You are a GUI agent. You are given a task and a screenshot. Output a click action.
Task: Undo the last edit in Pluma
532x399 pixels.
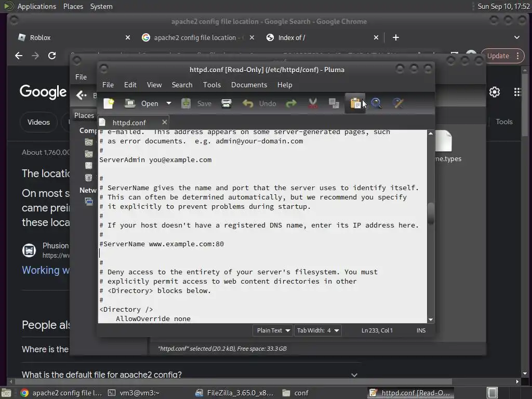259,103
